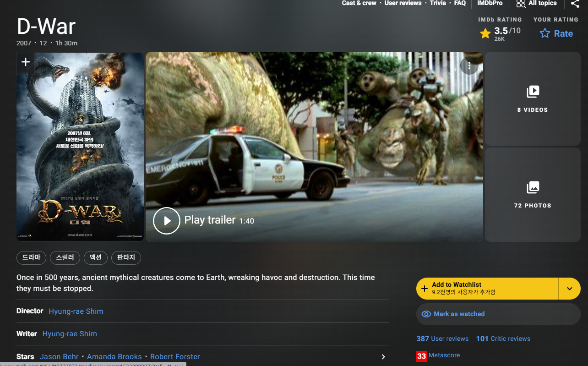Open the 387 User reviews link
Screen dimensions: 588x366
(442, 339)
